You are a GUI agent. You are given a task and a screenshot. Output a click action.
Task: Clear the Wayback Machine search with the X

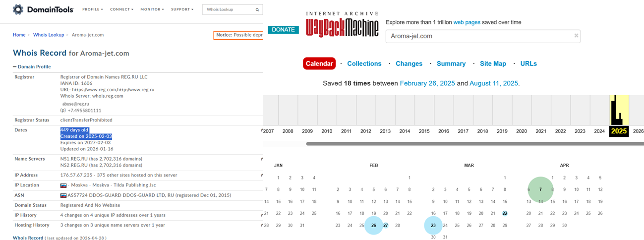(576, 36)
